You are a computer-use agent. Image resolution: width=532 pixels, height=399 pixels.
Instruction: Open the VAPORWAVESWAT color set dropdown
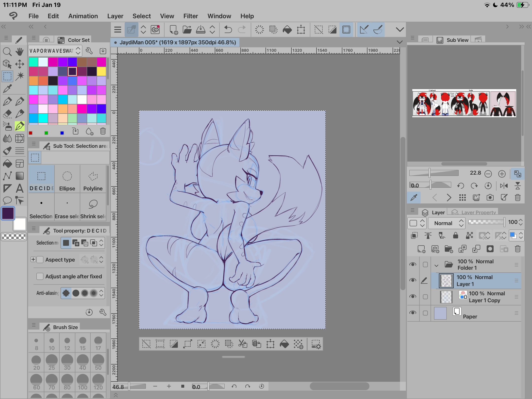pyautogui.click(x=55, y=51)
